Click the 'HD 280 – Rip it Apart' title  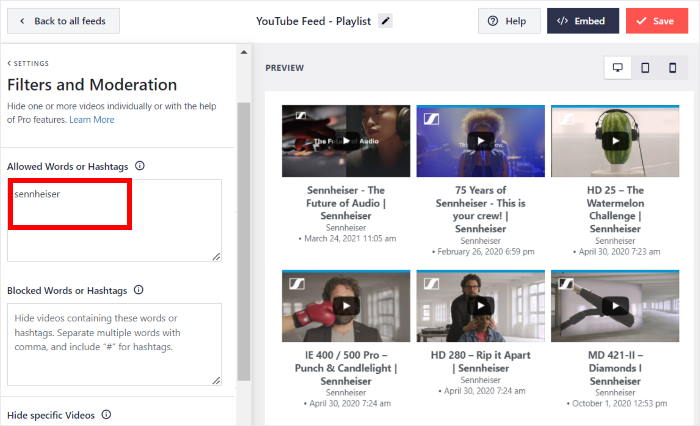coord(480,362)
